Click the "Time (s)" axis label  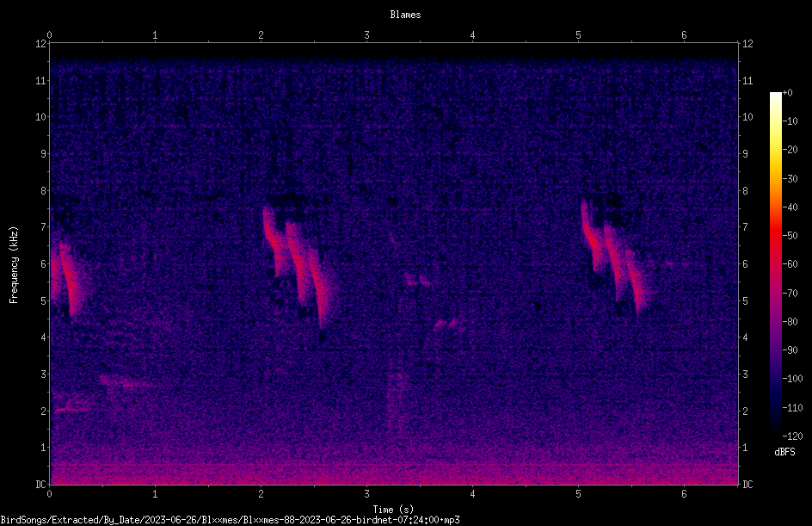coord(393,510)
